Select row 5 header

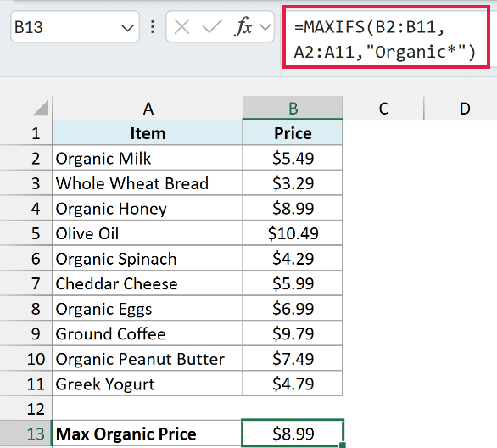[x=26, y=233]
